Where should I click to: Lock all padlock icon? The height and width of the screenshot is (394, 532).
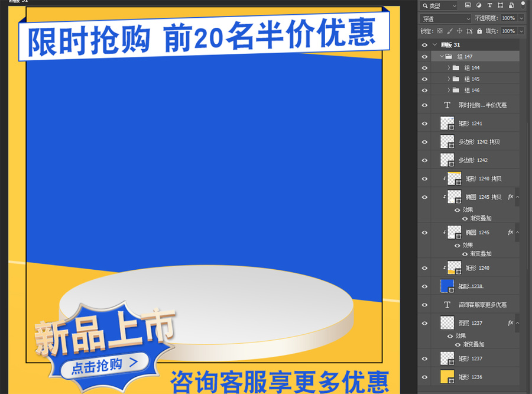[479, 31]
